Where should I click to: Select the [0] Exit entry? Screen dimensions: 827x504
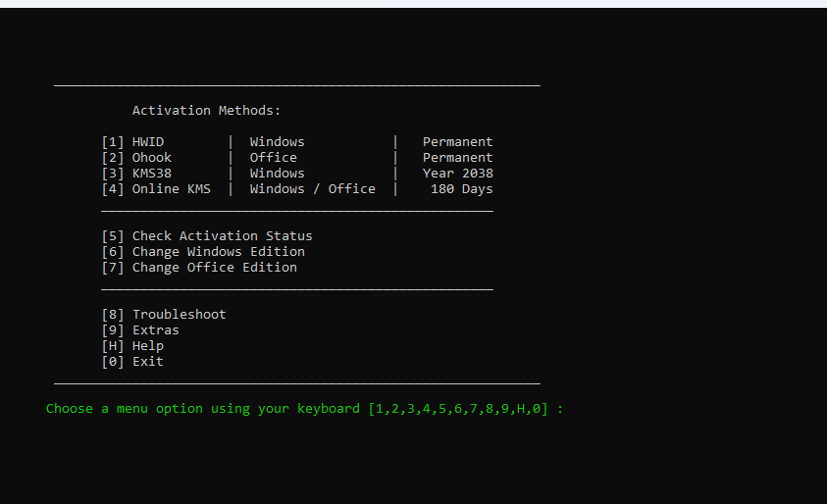click(x=132, y=362)
